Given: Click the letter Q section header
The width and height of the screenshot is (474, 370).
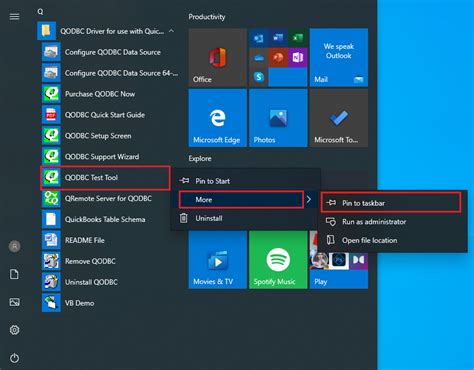Looking at the screenshot, I should click(x=40, y=12).
